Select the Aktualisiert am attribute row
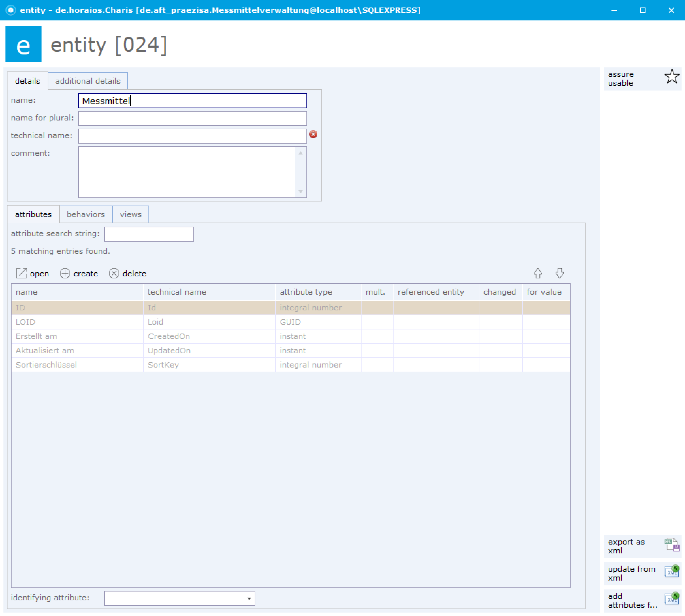This screenshot has height=616, width=685. tap(291, 351)
